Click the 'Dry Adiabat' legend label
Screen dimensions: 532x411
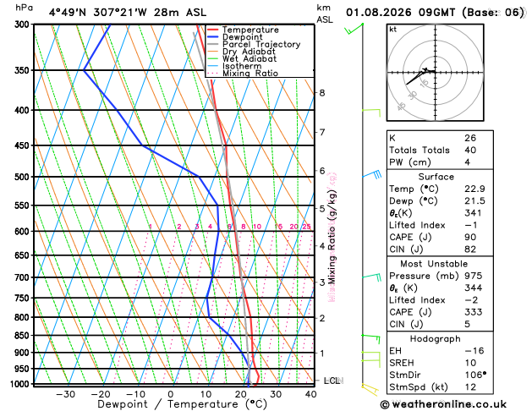[249, 52]
